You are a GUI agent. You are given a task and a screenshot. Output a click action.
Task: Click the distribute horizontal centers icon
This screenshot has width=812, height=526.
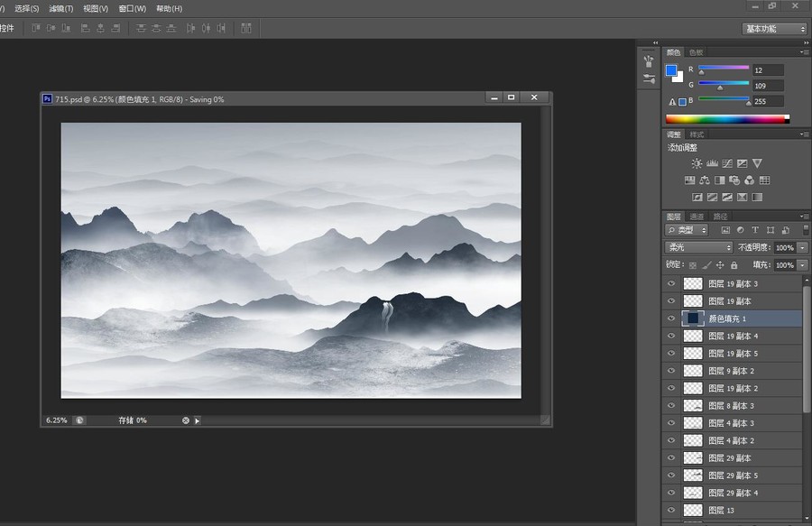pos(206,28)
